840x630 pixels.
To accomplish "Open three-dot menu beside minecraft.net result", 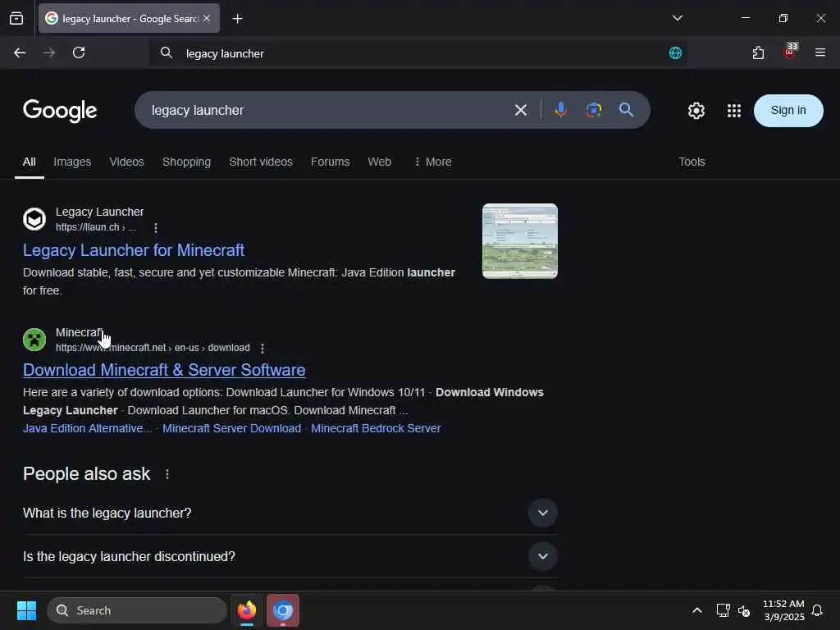I will 262,349.
